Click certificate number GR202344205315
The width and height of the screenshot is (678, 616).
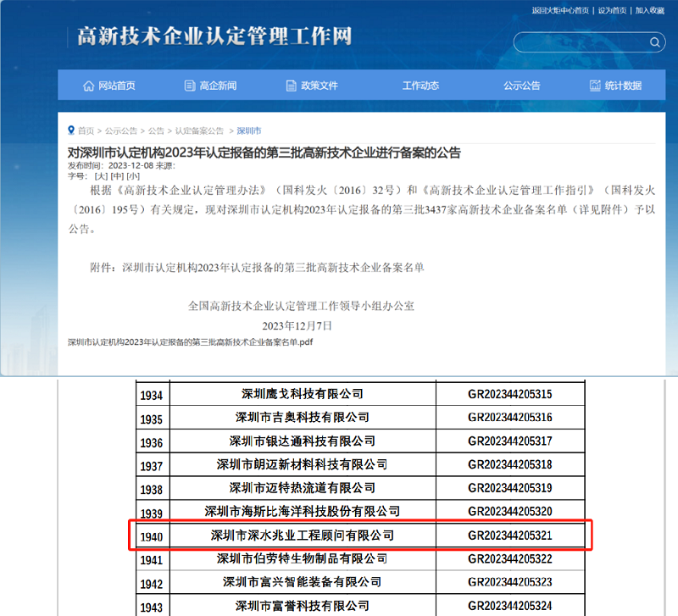click(510, 394)
